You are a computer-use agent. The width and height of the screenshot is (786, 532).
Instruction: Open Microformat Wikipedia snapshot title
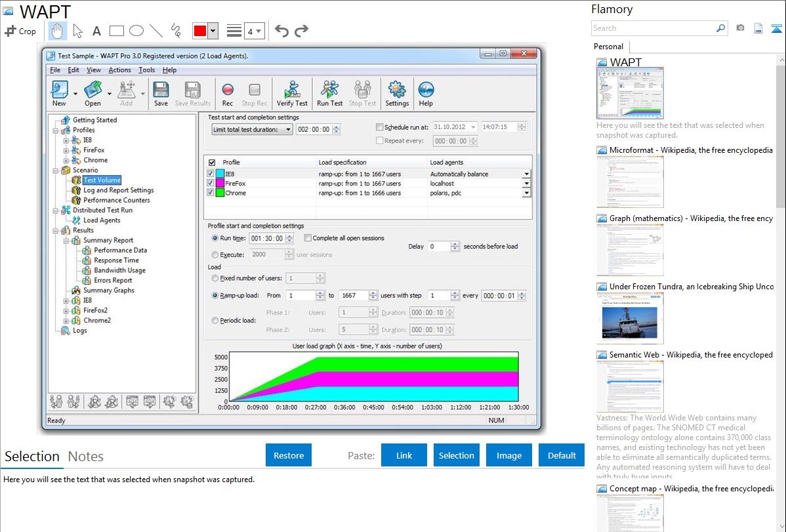[x=691, y=150]
